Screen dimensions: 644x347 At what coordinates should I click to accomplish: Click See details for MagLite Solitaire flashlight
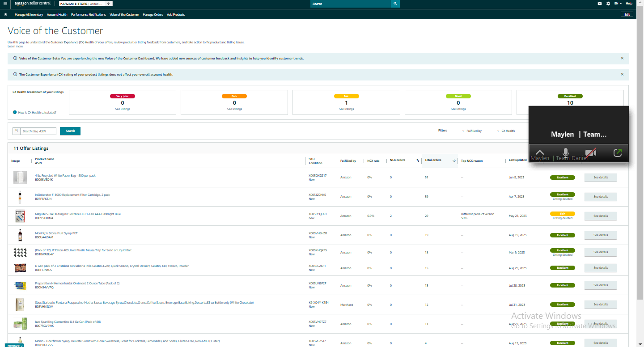(x=601, y=216)
